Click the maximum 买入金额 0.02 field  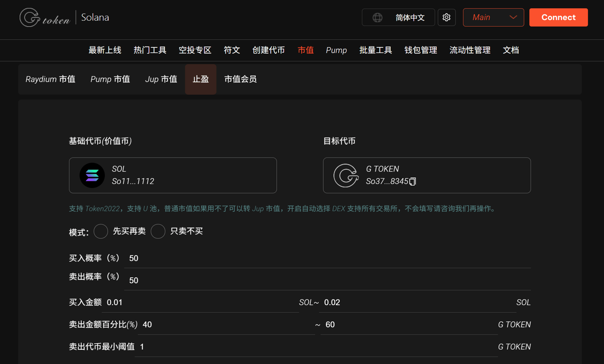tap(418, 303)
